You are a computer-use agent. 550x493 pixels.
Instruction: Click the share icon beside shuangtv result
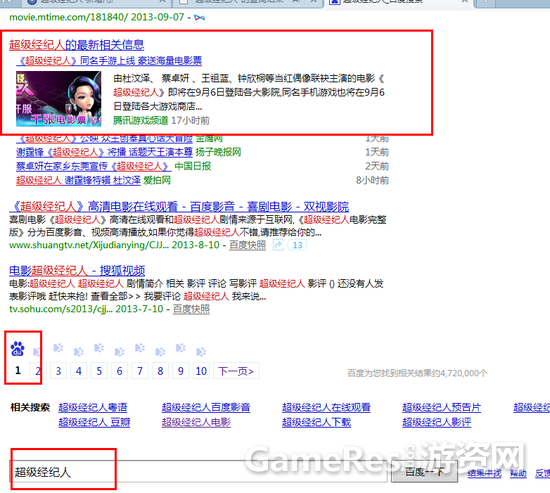point(278,245)
